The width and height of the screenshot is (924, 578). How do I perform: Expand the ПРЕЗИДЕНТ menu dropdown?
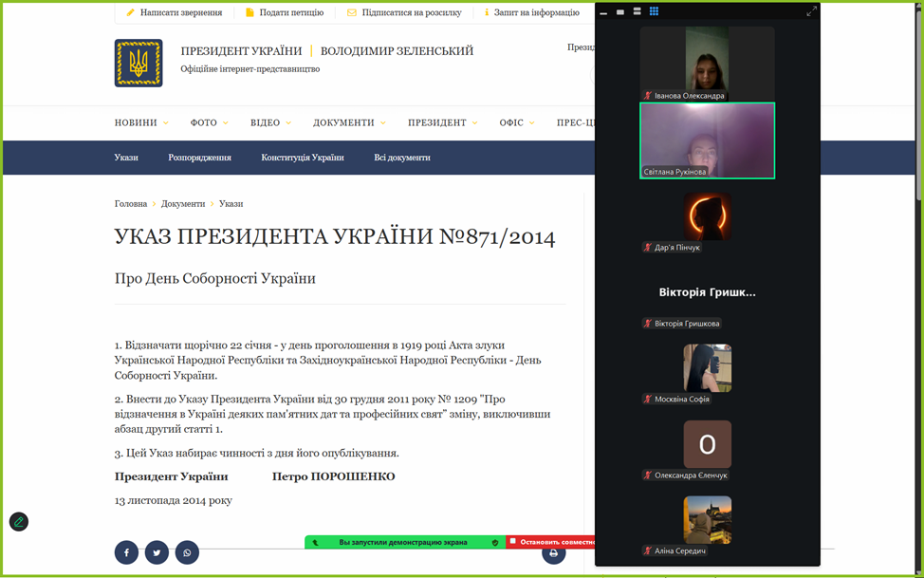(x=442, y=122)
